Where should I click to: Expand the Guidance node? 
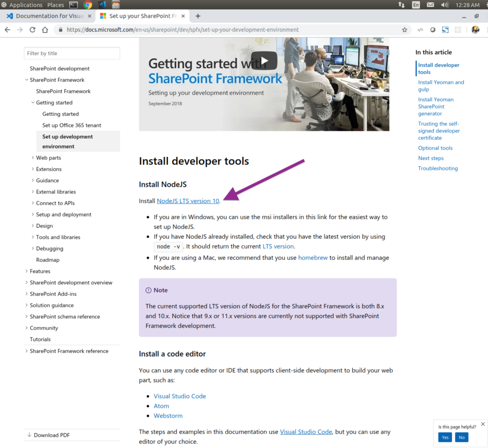tap(33, 180)
